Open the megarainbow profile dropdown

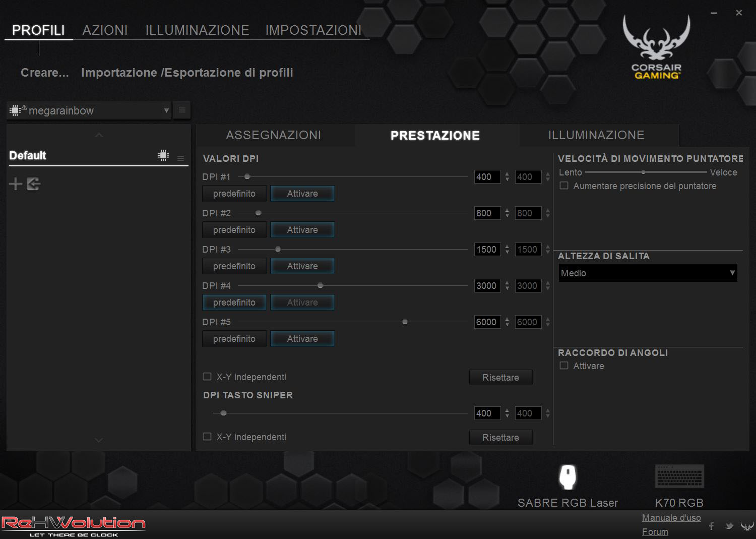[89, 110]
